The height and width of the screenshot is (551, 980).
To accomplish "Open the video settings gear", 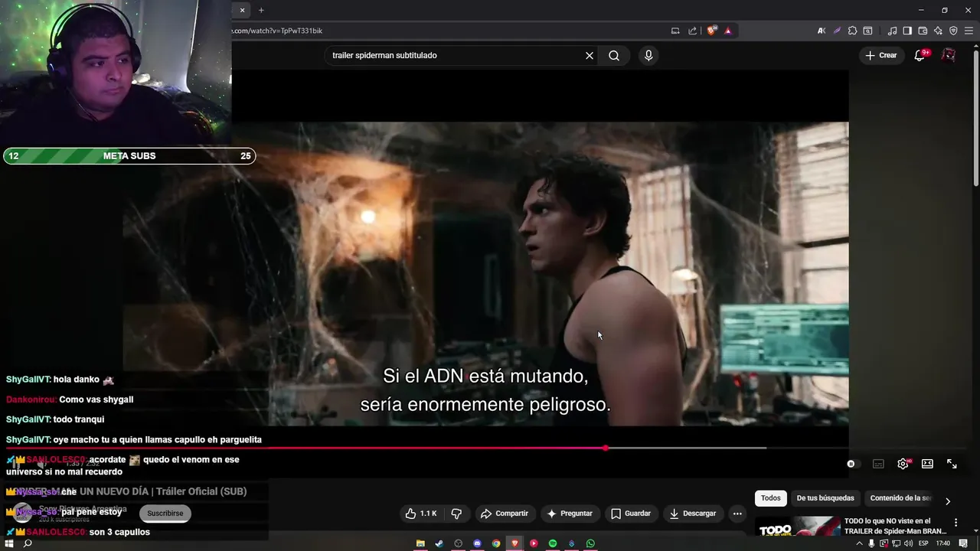I will point(903,464).
